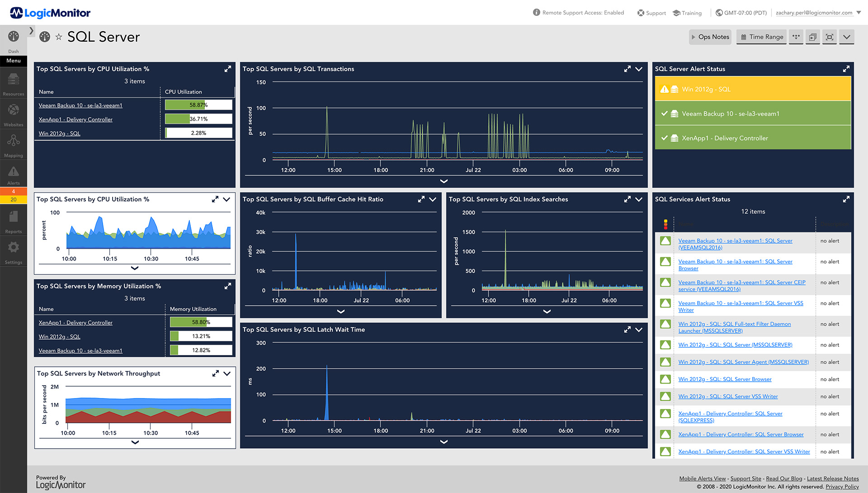Click the GMT-07:00 (PDT) timezone indicator
Screen dimensions: 868x493
tap(741, 13)
